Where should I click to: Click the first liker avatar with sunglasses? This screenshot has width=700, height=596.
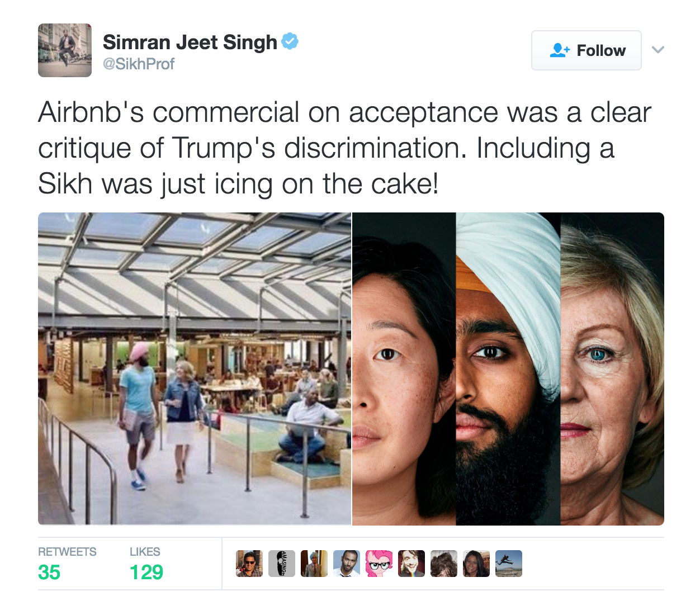click(249, 564)
